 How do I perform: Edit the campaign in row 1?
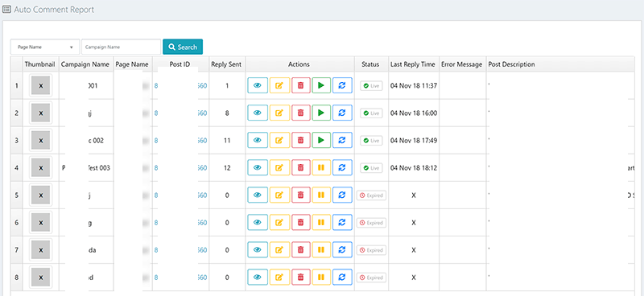click(x=279, y=85)
